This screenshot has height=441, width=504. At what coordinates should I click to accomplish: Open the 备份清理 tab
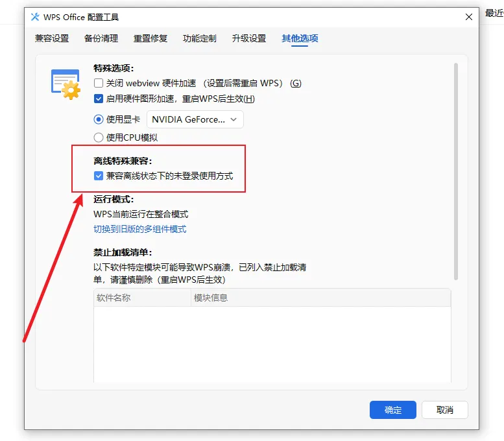[x=101, y=38]
